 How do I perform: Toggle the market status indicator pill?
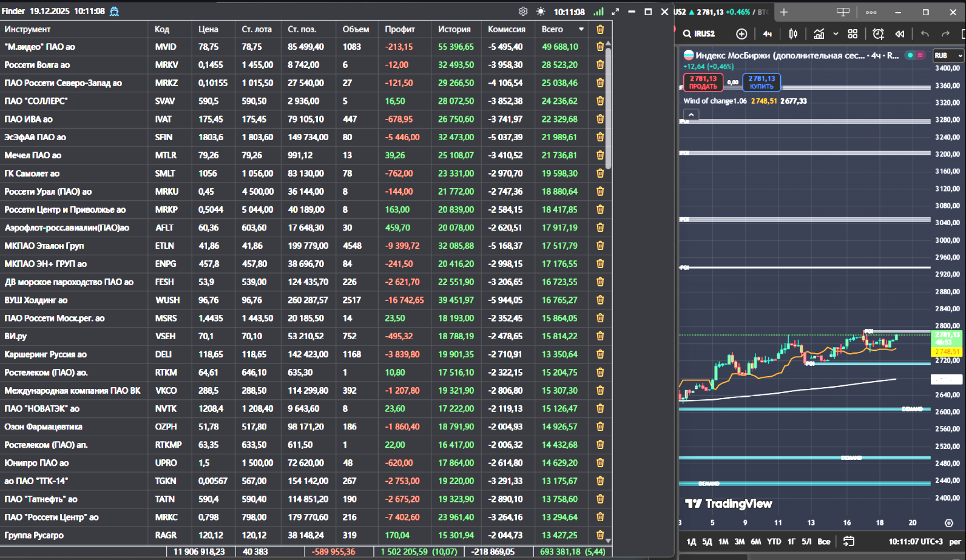[x=914, y=55]
